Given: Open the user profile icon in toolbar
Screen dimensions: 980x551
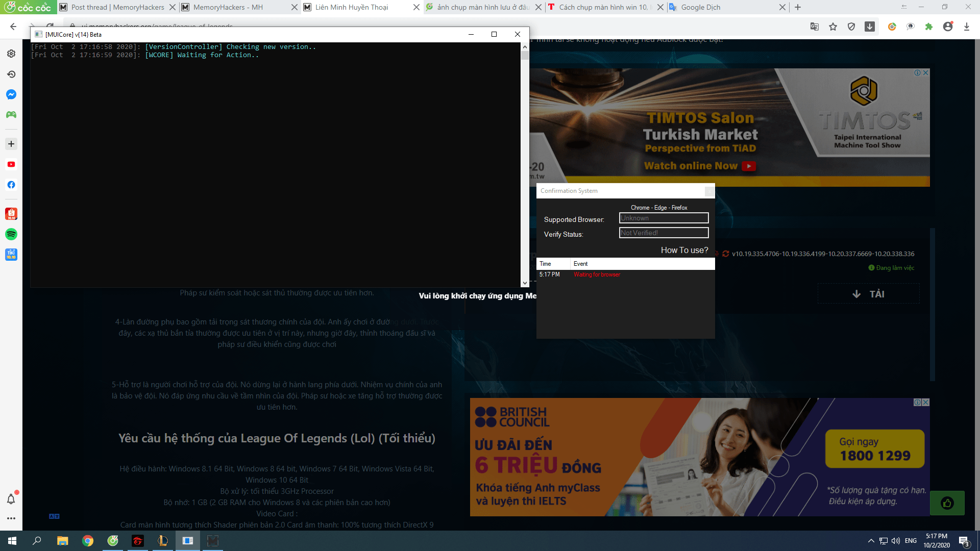Looking at the screenshot, I should (948, 27).
